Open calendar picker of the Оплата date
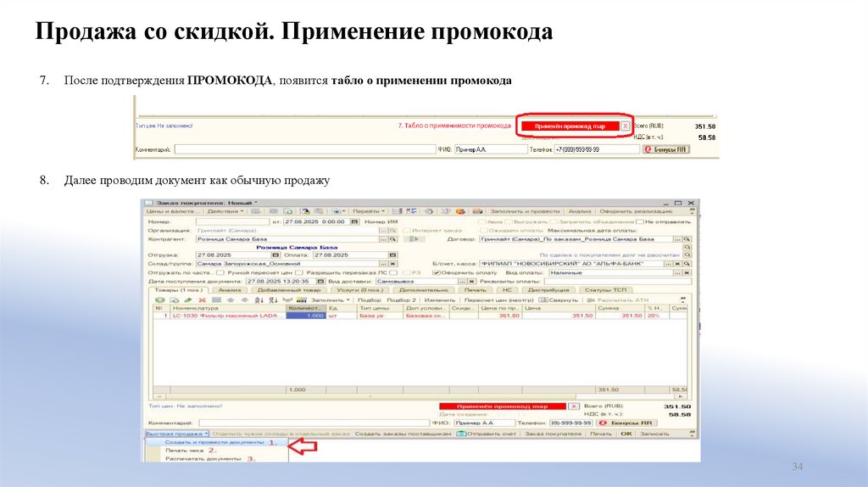Image resolution: width=868 pixels, height=487 pixels. [x=392, y=255]
